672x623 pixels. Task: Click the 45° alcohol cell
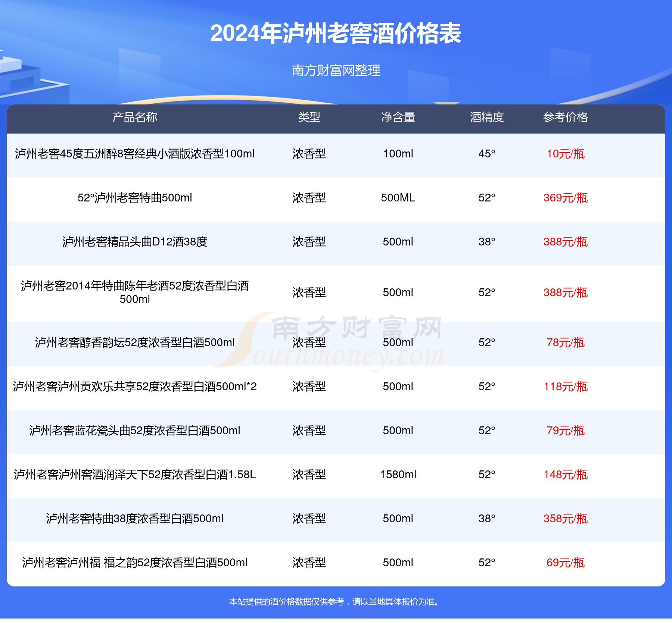coord(487,154)
